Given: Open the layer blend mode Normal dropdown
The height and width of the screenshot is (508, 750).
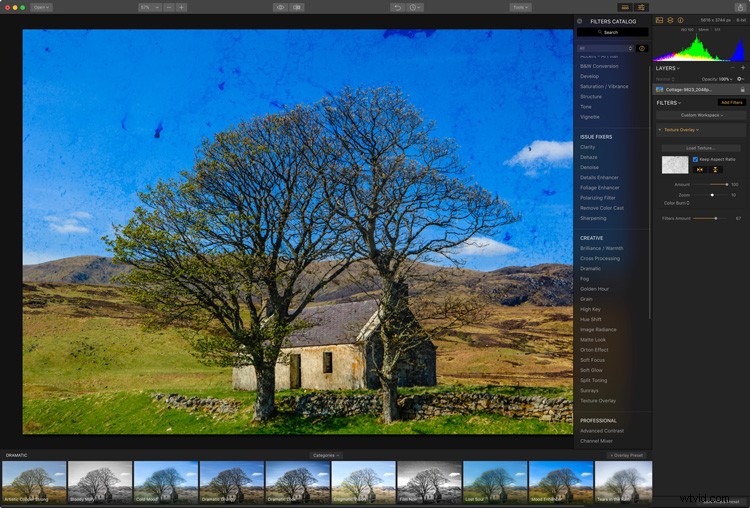Looking at the screenshot, I should (x=665, y=79).
